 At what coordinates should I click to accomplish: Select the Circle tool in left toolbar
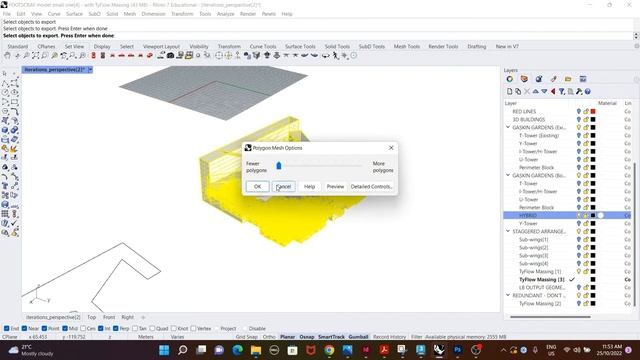point(5,93)
